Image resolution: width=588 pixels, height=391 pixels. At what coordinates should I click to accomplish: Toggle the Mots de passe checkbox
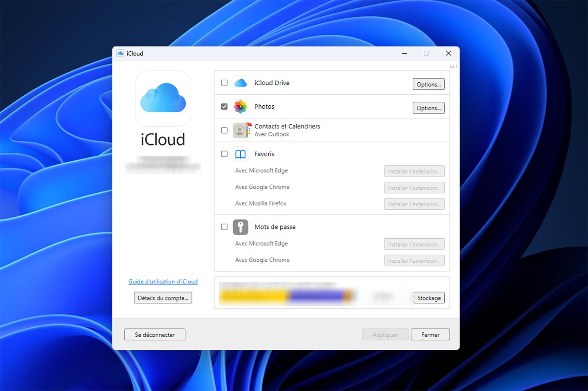click(224, 227)
